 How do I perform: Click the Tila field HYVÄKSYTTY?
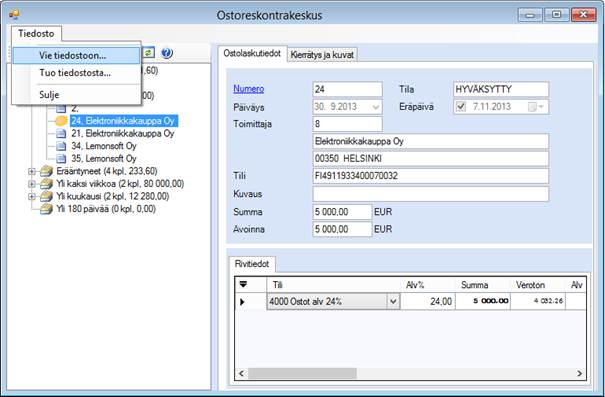coord(501,89)
